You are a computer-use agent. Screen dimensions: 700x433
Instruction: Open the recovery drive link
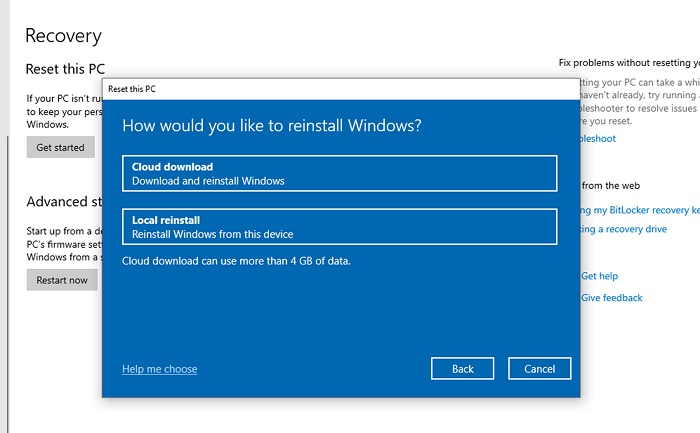624,229
